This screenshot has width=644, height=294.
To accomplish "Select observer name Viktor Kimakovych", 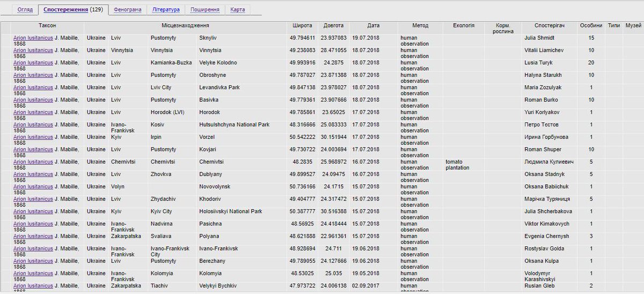I will pos(547,224).
